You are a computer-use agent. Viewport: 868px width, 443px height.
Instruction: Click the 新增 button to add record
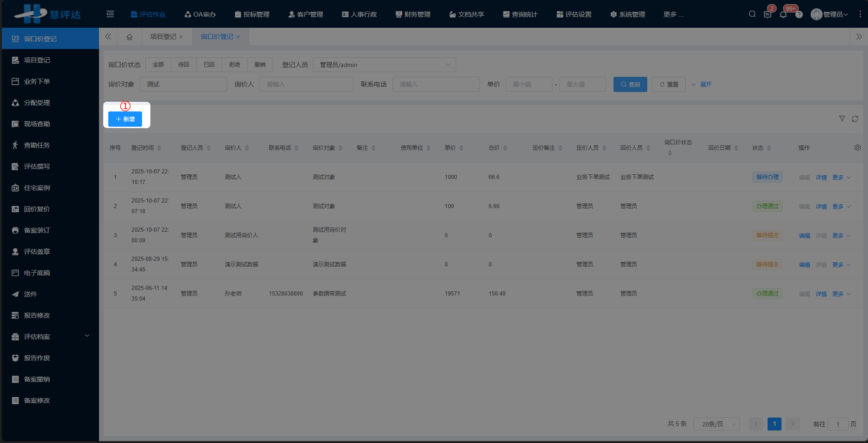pos(125,119)
